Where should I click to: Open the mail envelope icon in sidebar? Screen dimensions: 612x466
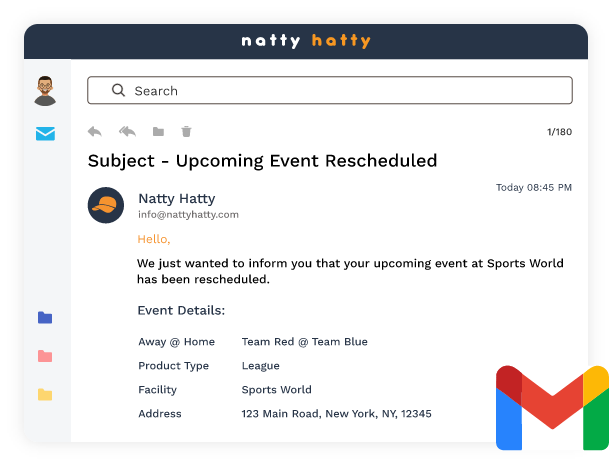tap(45, 134)
